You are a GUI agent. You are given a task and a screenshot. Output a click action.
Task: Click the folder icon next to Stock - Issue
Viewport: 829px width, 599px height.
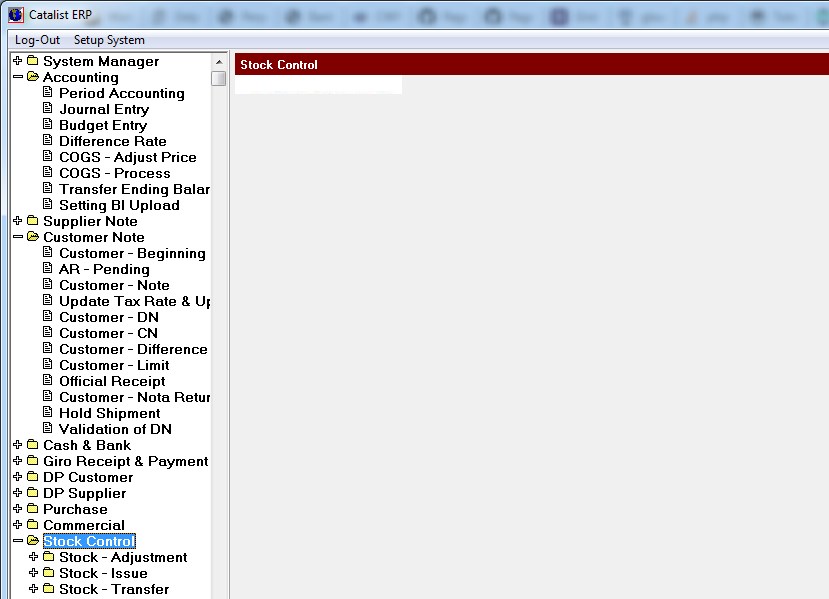click(x=48, y=573)
